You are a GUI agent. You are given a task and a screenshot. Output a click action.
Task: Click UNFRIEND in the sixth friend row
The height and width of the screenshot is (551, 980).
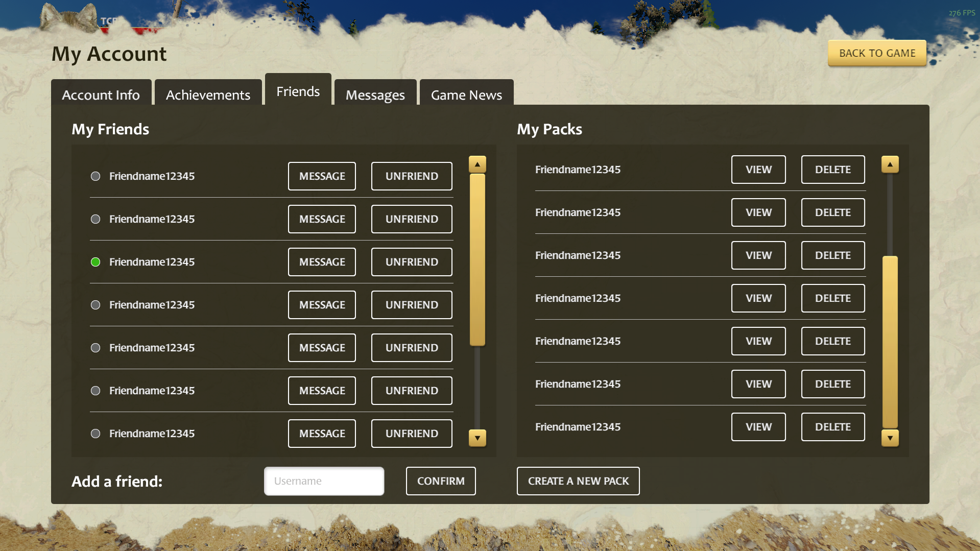coord(412,391)
